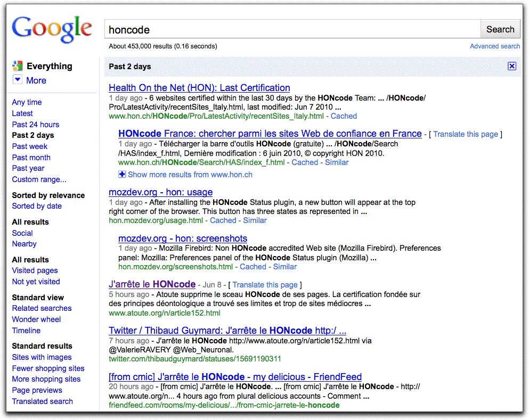Screen dimensions: 529x420
Task: Open Cached link for hon.mozdev.org/screenshots.html
Action: tap(253, 267)
